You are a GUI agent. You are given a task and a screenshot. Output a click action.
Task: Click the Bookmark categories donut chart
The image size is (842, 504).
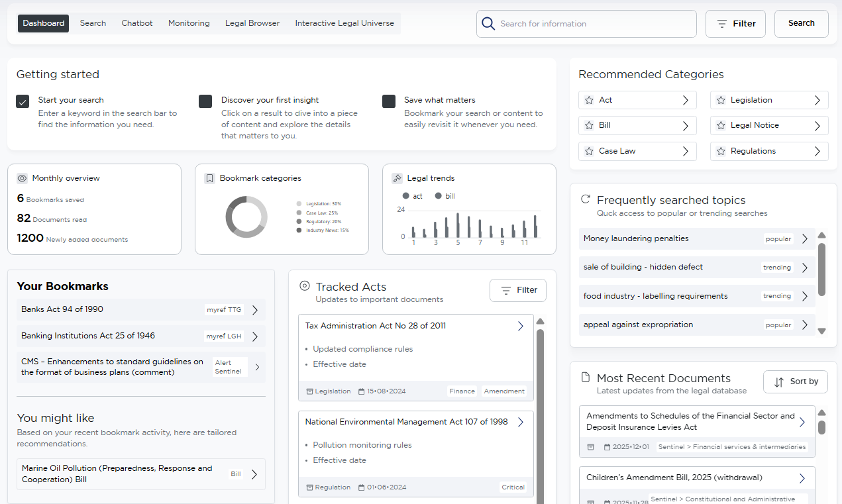click(x=246, y=217)
